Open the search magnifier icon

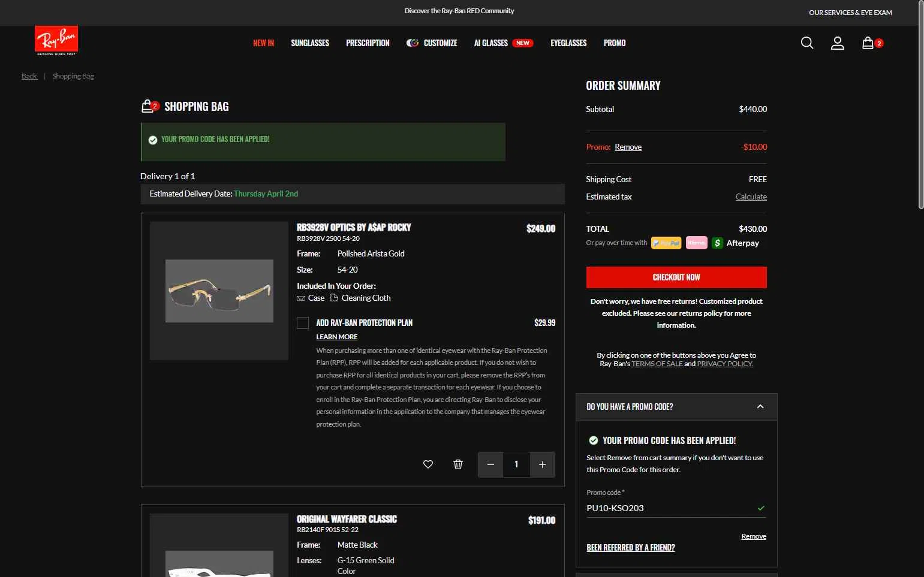[807, 43]
